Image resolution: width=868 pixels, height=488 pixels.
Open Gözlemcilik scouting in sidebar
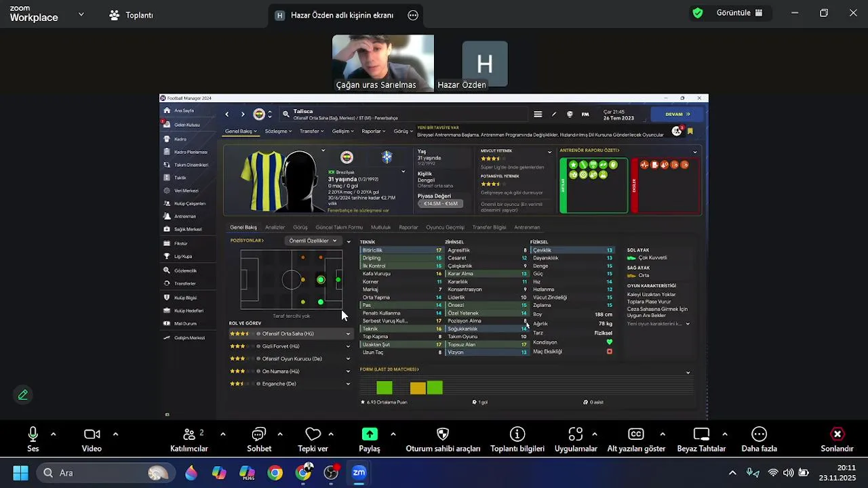pos(181,270)
